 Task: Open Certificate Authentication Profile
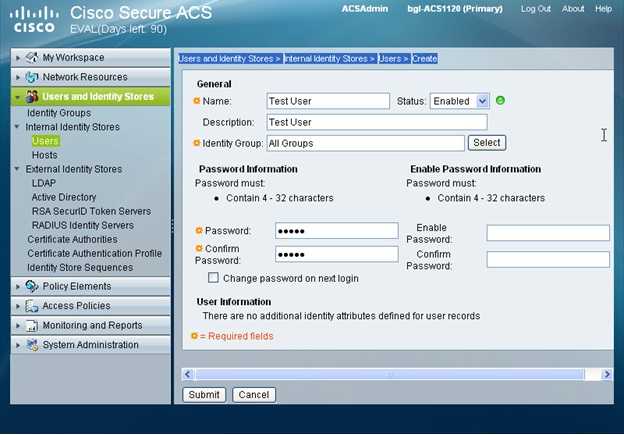[x=95, y=254]
